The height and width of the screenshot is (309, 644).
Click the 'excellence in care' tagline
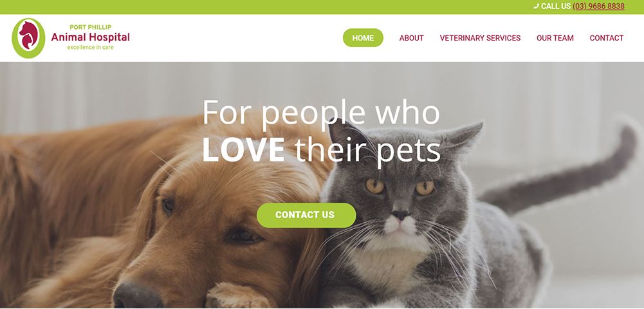(x=90, y=47)
